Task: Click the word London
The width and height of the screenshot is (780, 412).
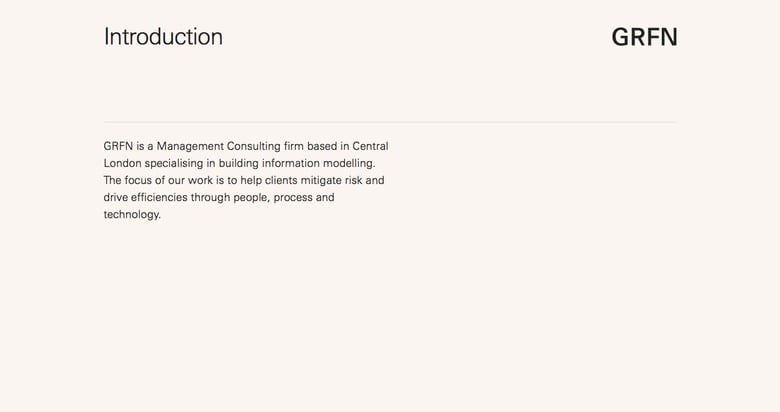Action: click(x=122, y=163)
